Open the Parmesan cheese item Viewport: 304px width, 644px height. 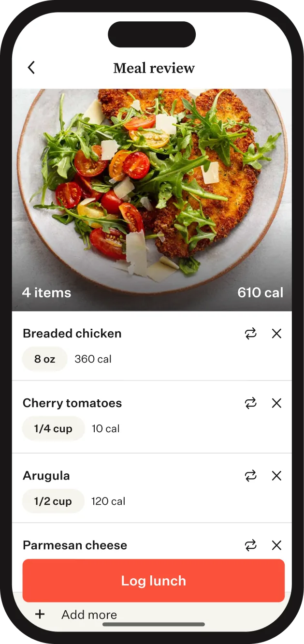pos(75,545)
